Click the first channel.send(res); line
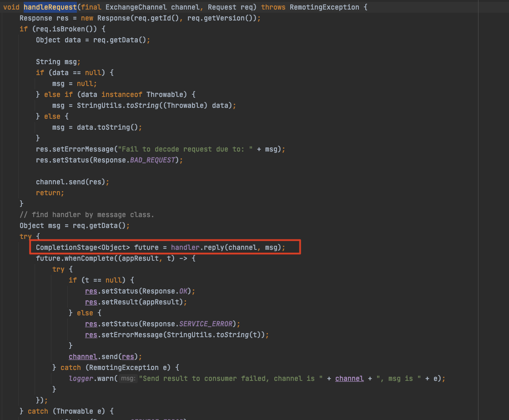This screenshot has height=420, width=509. click(x=72, y=182)
